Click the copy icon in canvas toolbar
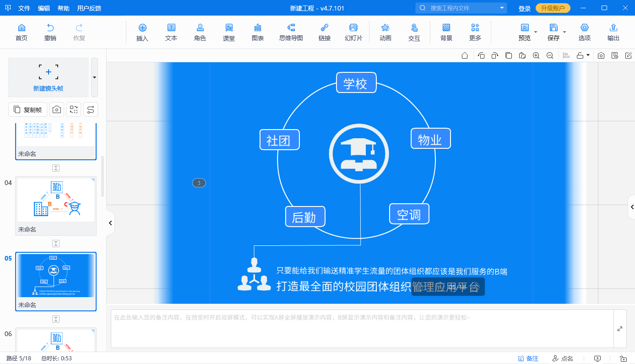The image size is (635, 364). [509, 55]
